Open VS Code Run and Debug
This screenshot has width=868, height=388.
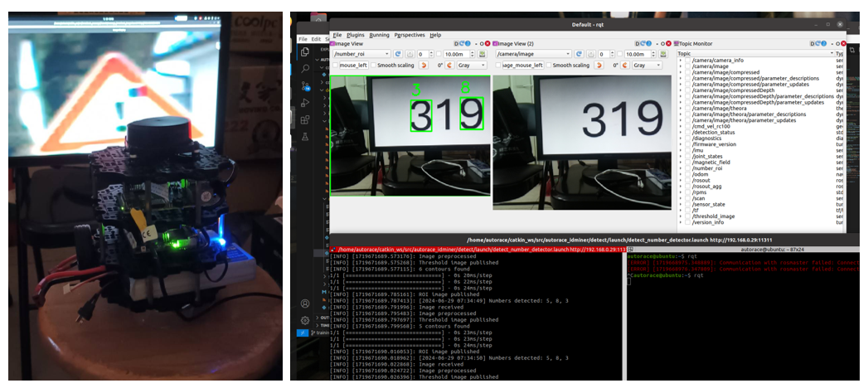304,102
